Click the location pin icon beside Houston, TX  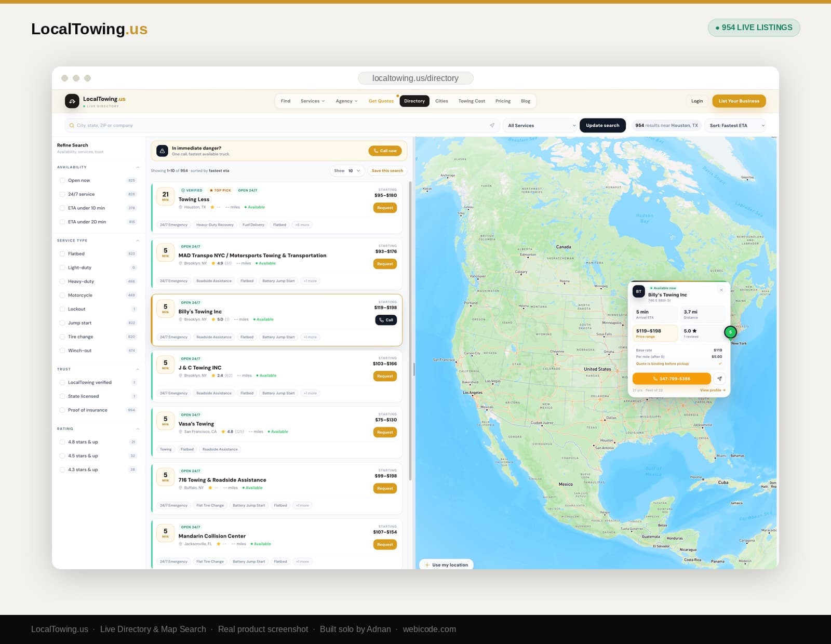click(181, 207)
